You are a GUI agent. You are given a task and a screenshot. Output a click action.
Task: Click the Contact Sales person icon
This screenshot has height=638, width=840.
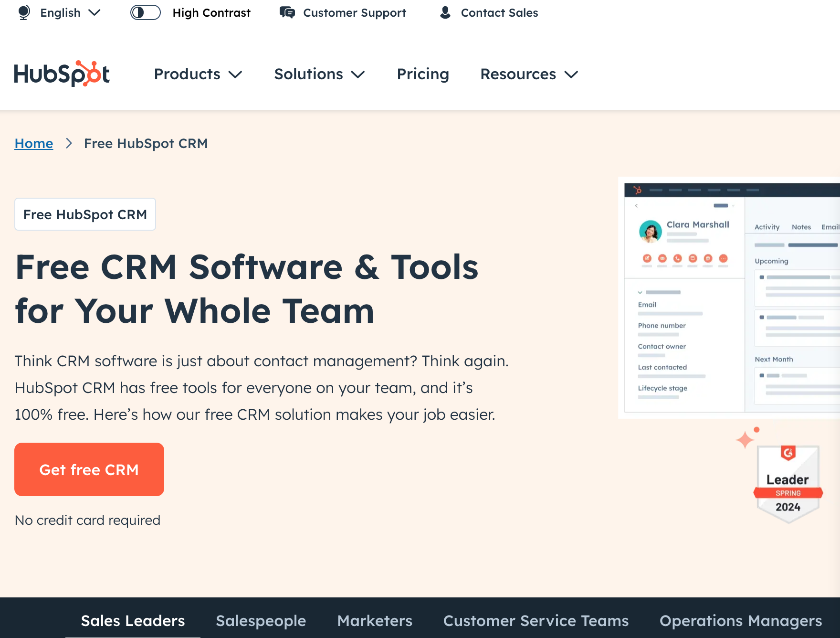pyautogui.click(x=445, y=12)
